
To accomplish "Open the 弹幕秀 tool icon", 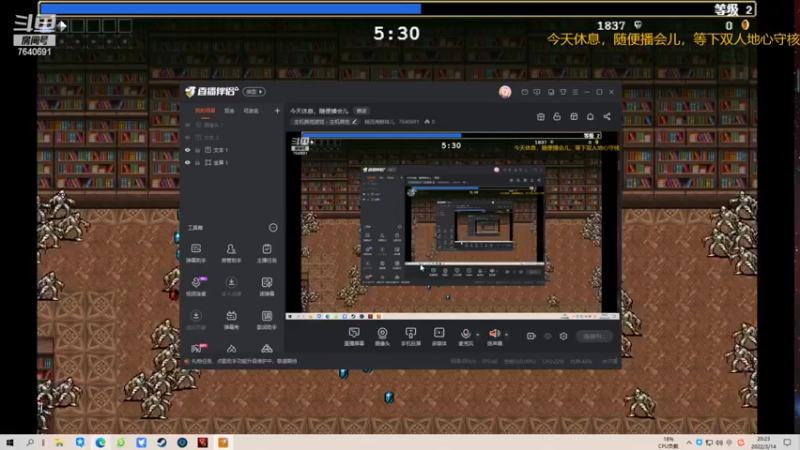I will click(x=231, y=320).
